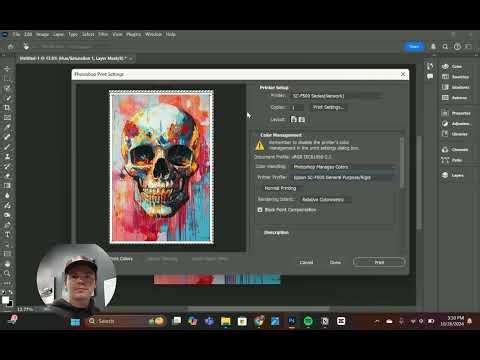The image size is (480, 360).
Task: Select the Move tool
Action: pos(7,69)
